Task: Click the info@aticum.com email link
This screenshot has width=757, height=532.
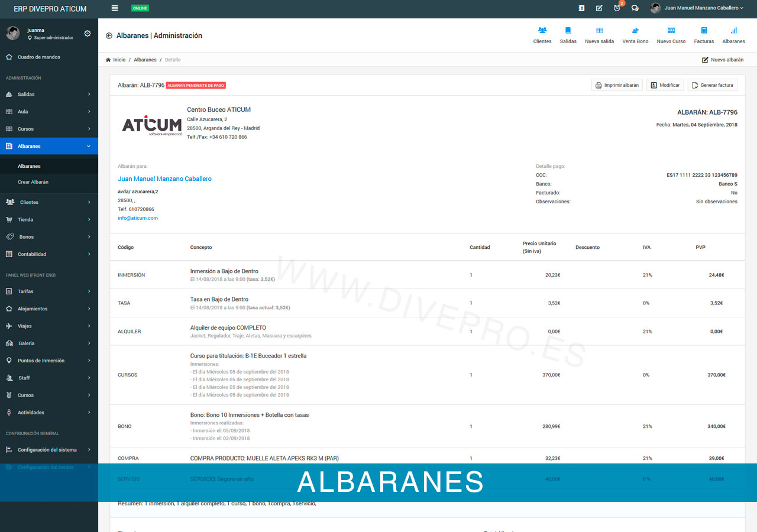Action: point(138,218)
